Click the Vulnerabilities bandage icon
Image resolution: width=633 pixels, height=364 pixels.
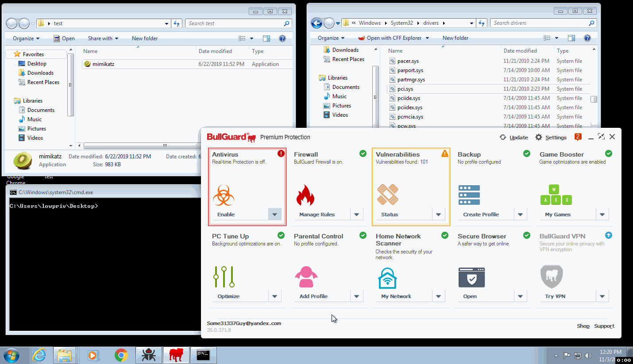(x=388, y=195)
